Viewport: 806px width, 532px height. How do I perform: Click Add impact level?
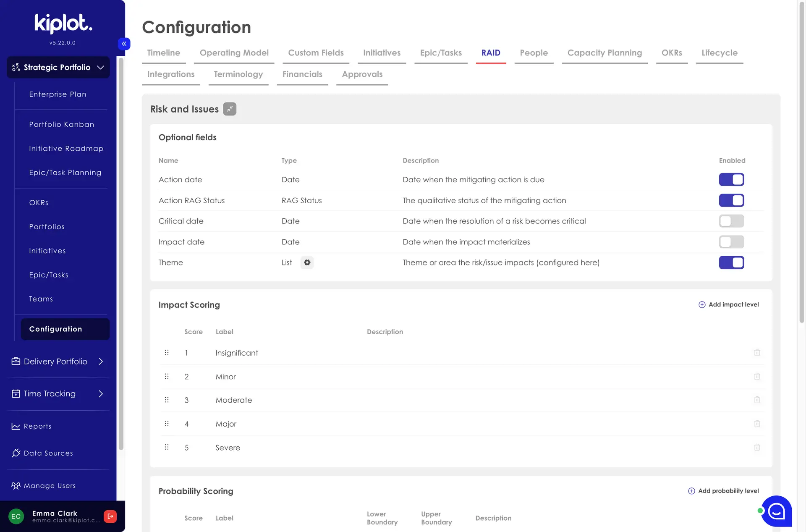728,304
